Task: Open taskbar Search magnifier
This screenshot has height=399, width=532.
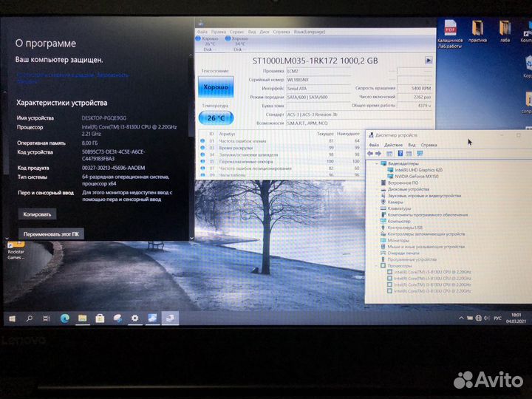Action: coord(30,318)
